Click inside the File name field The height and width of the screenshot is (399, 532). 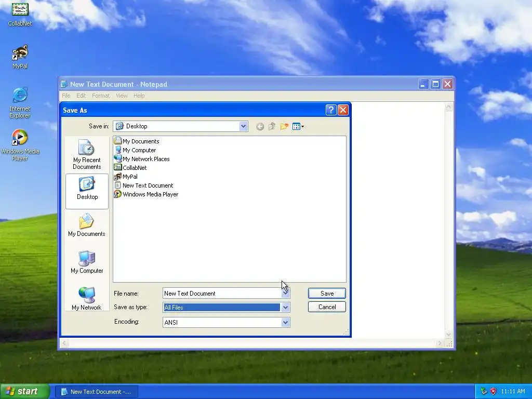[222, 293]
